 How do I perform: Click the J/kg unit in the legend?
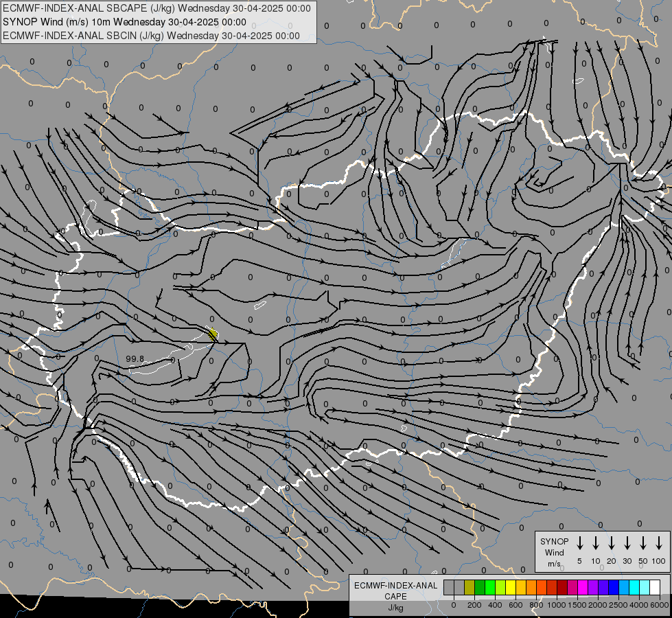click(395, 608)
